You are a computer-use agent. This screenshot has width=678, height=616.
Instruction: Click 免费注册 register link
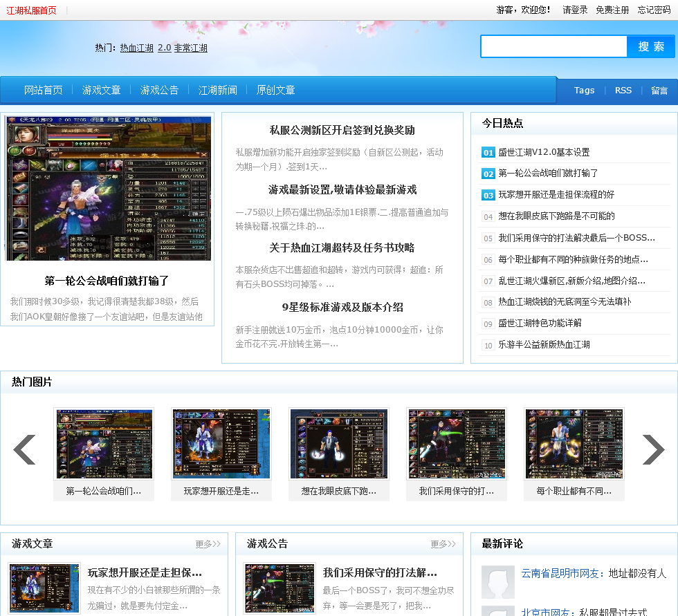[612, 10]
